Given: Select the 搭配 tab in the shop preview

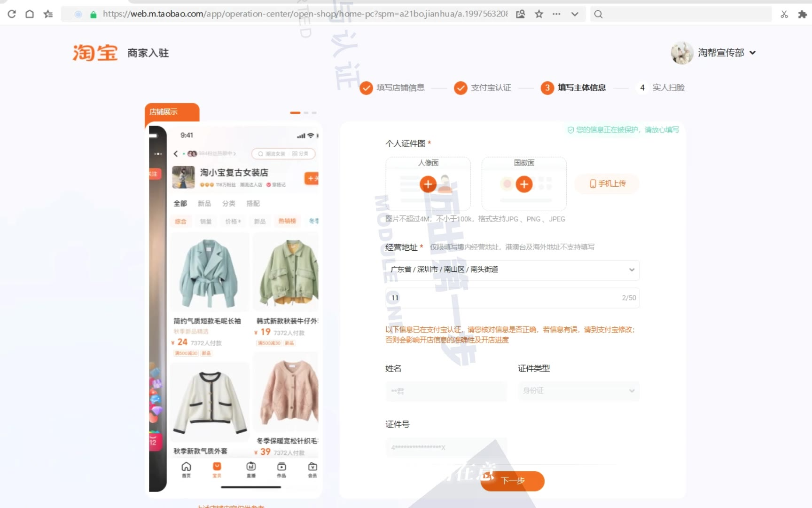Looking at the screenshot, I should pos(253,204).
